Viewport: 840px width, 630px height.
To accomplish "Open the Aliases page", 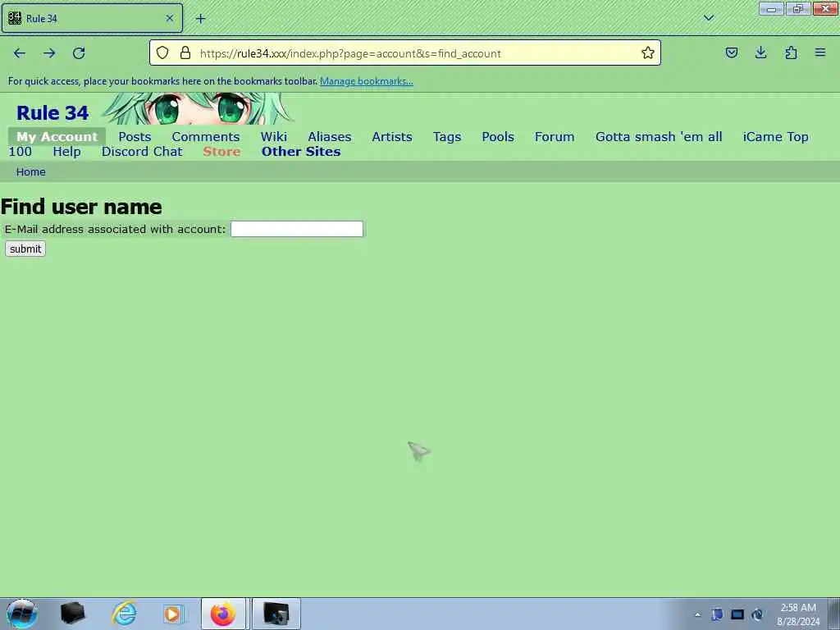I will (x=330, y=137).
